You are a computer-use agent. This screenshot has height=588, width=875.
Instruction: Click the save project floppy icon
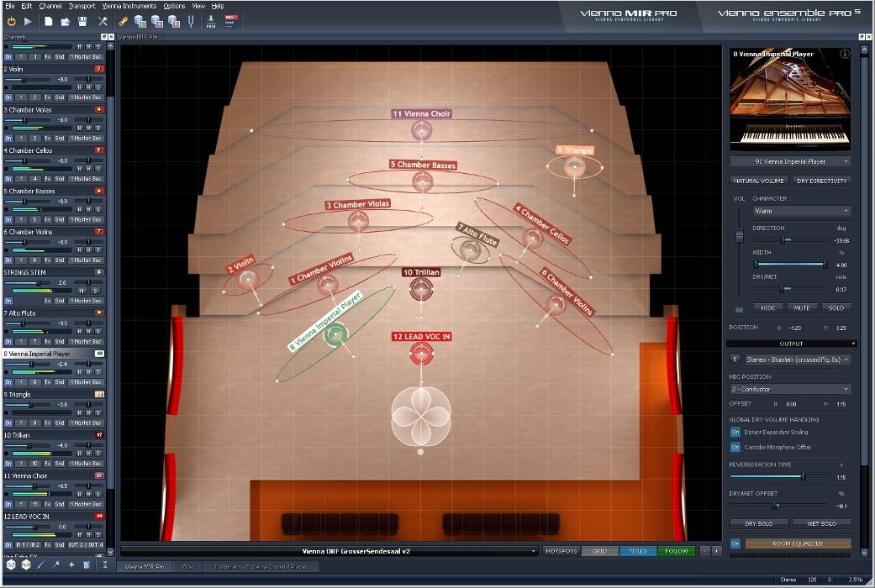82,21
